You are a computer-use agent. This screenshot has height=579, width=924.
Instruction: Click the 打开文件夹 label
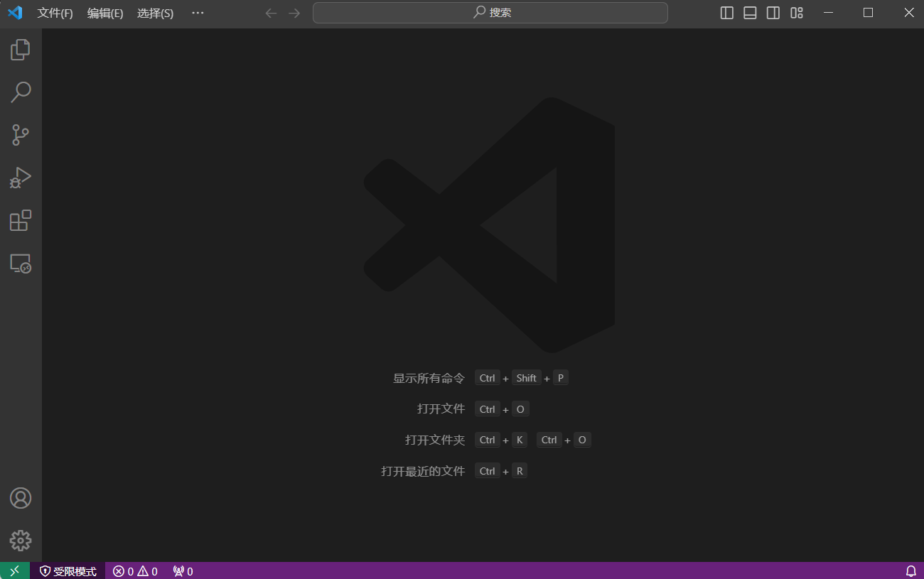click(x=435, y=440)
